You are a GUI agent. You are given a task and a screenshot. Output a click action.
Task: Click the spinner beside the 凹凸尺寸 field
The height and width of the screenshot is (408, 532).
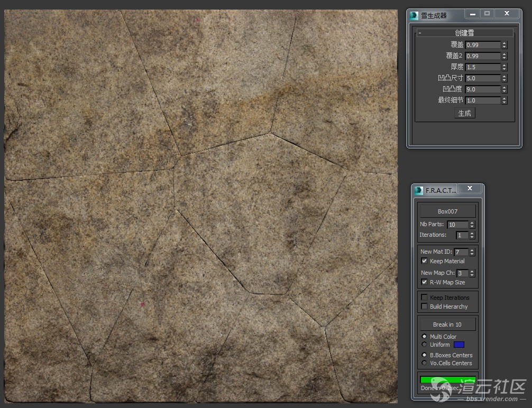point(504,78)
